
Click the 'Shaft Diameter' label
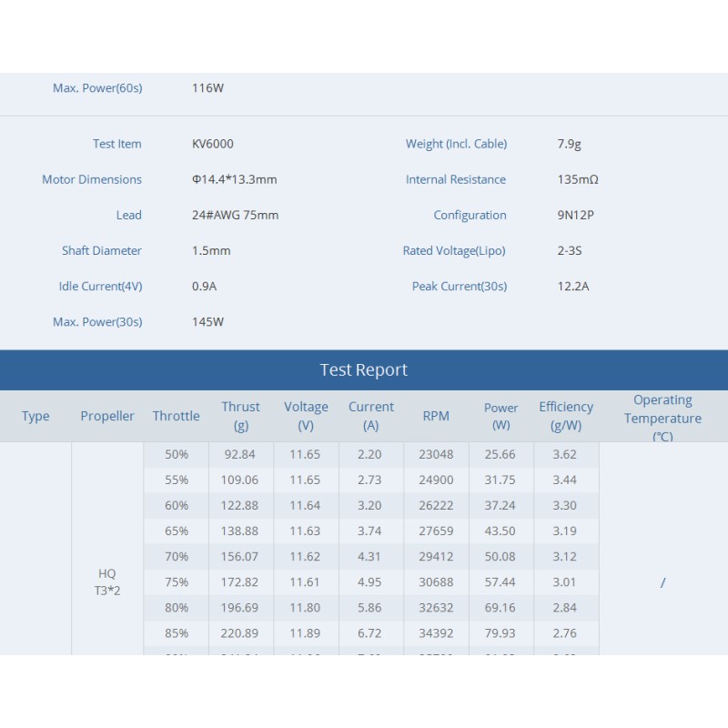click(x=102, y=251)
